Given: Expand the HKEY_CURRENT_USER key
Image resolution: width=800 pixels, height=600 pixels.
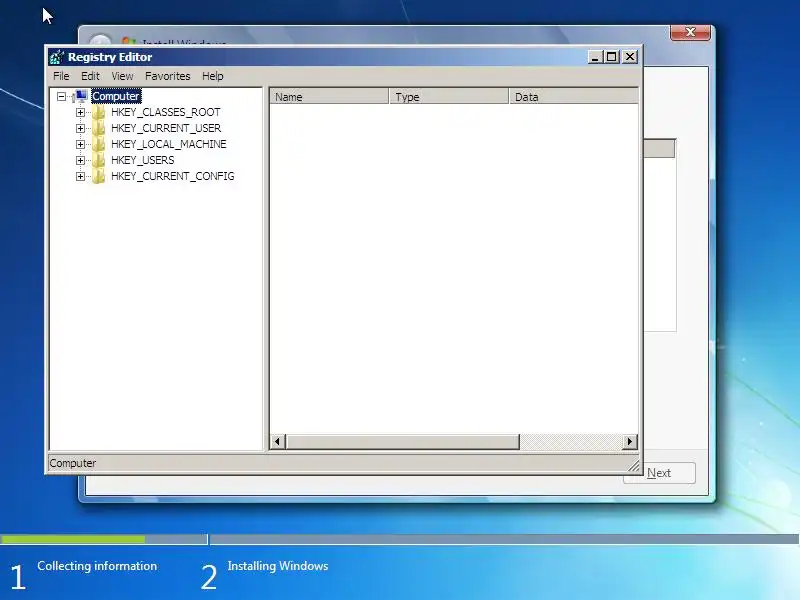Looking at the screenshot, I should pos(80,128).
